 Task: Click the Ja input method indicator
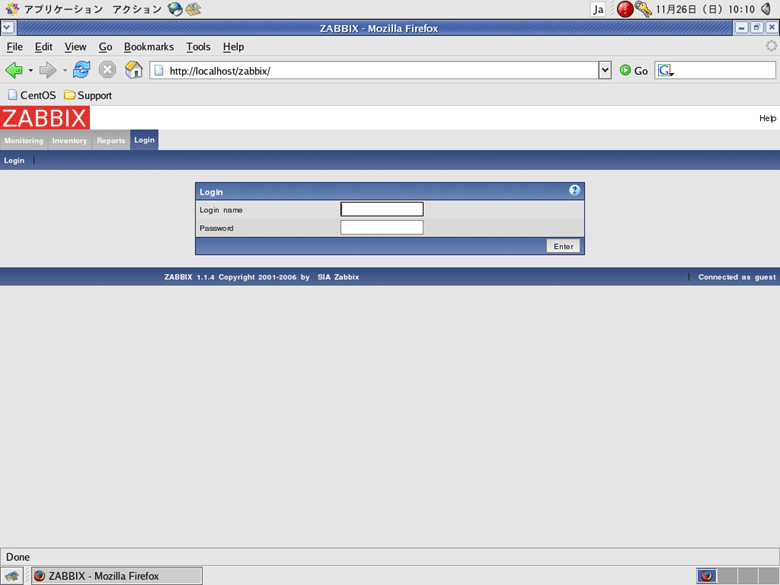(598, 9)
